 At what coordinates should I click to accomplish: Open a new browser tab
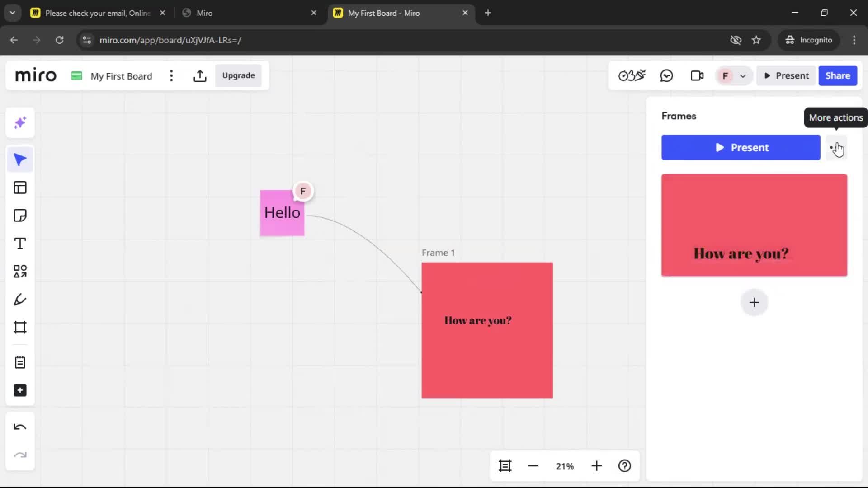488,13
